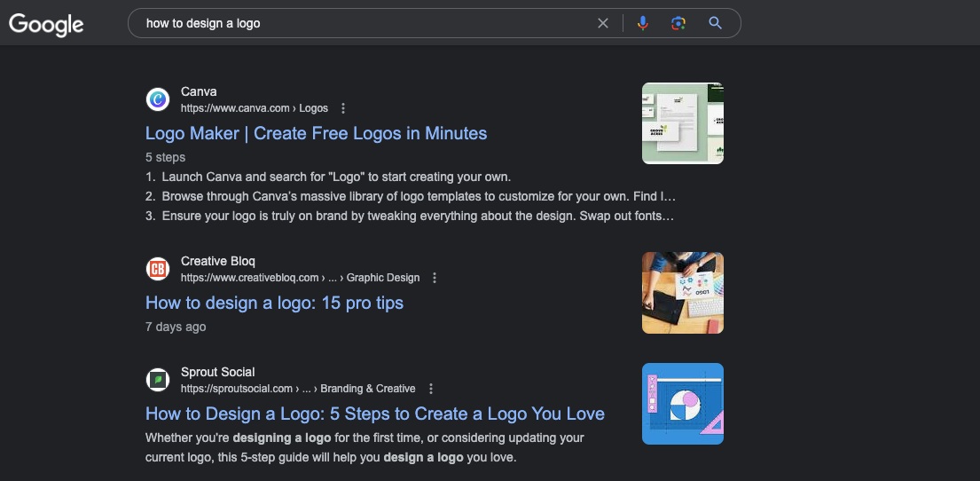Open the Creative Bloq desk photo thumbnail
The image size is (980, 481).
pos(683,293)
